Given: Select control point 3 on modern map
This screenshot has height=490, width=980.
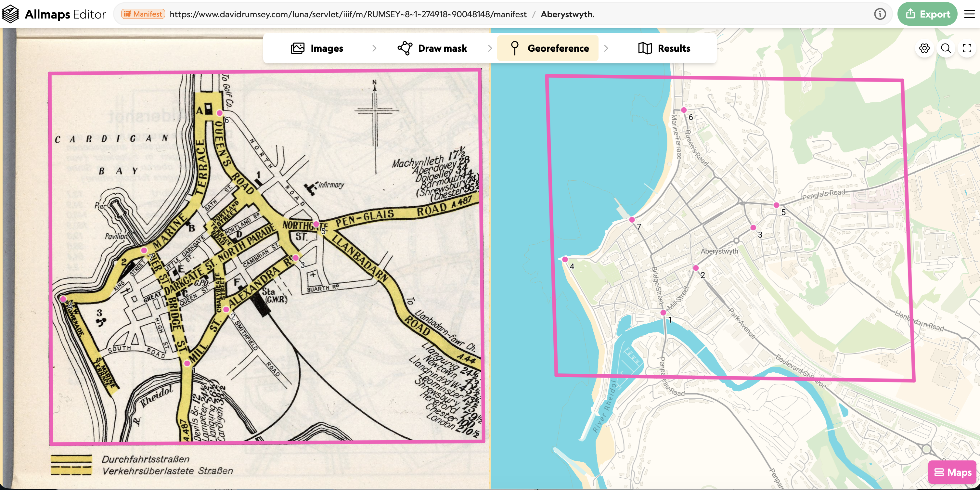Looking at the screenshot, I should coord(753,227).
